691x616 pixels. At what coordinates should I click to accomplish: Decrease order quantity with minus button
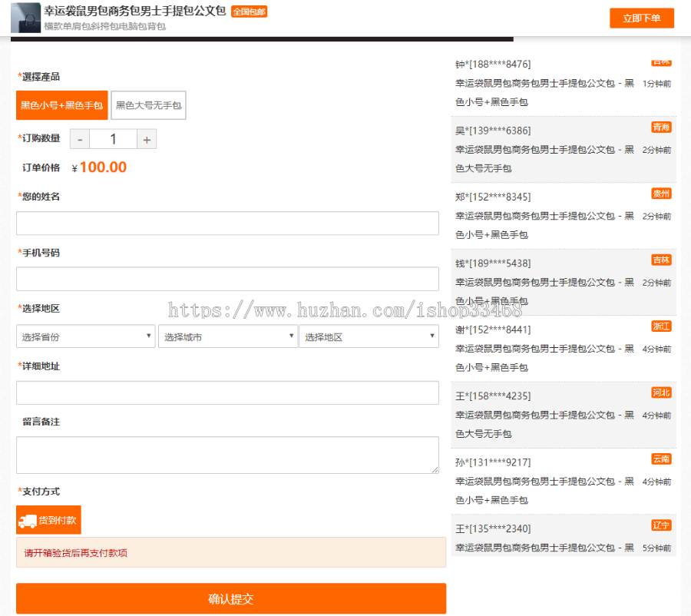click(80, 139)
